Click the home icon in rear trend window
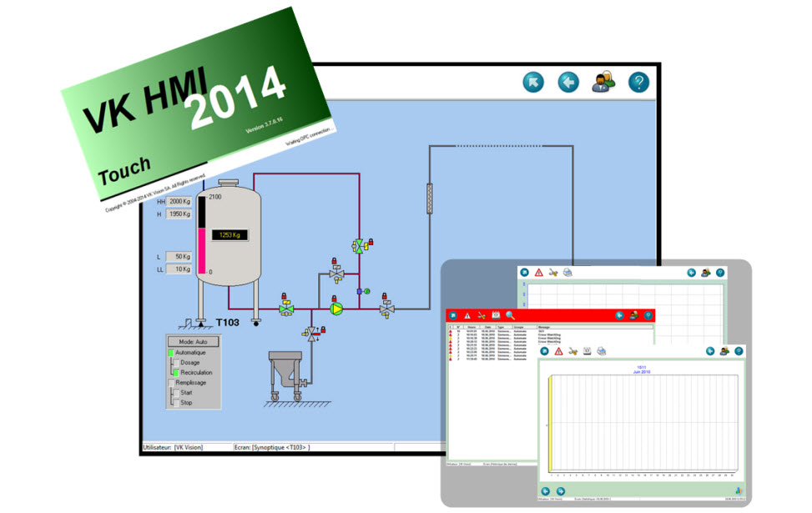 click(x=524, y=272)
